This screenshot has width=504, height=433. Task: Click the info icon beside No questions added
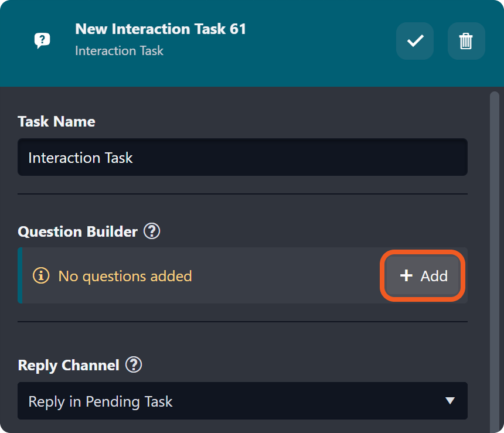coord(41,275)
